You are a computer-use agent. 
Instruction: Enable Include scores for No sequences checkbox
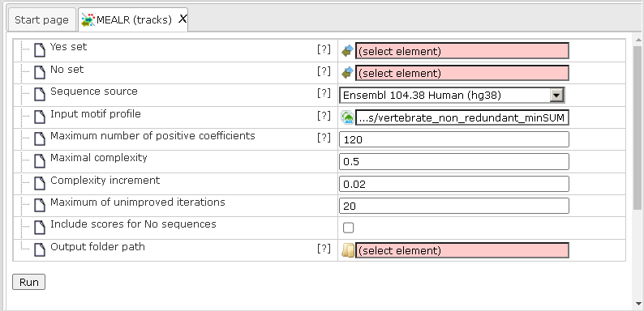(x=348, y=228)
